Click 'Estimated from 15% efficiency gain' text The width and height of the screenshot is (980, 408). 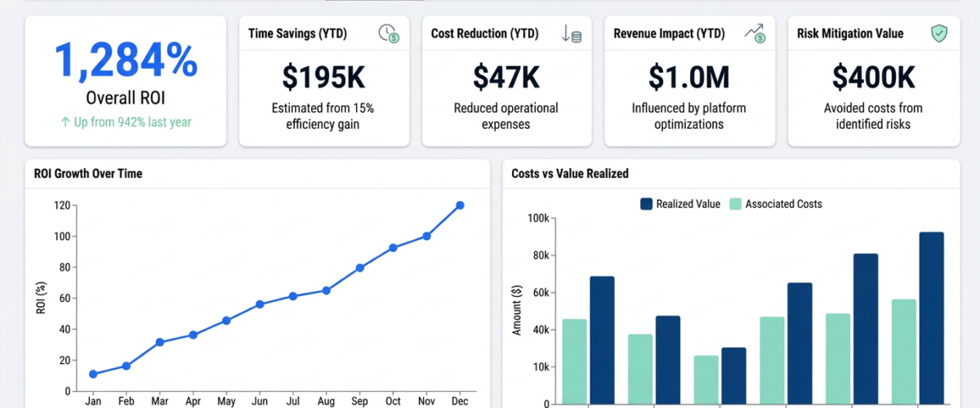(324, 116)
